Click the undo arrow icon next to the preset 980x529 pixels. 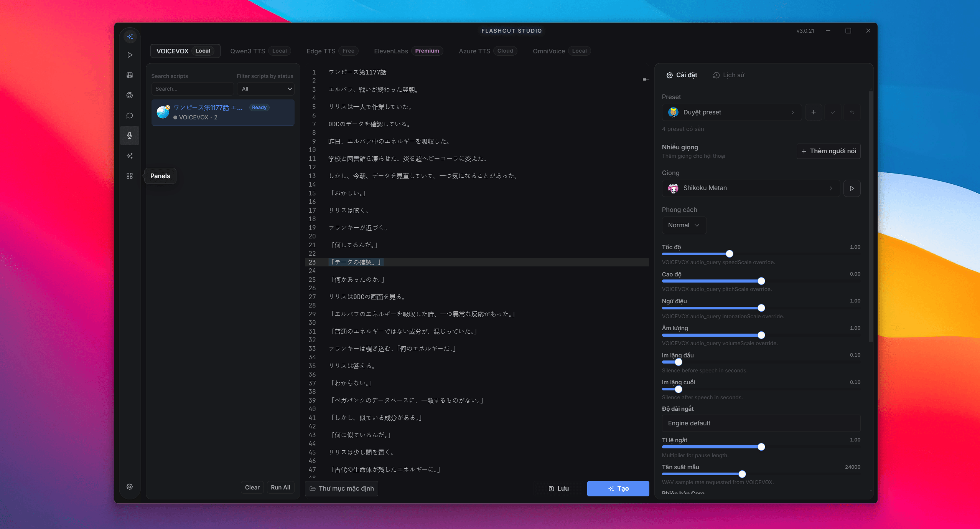click(x=852, y=112)
